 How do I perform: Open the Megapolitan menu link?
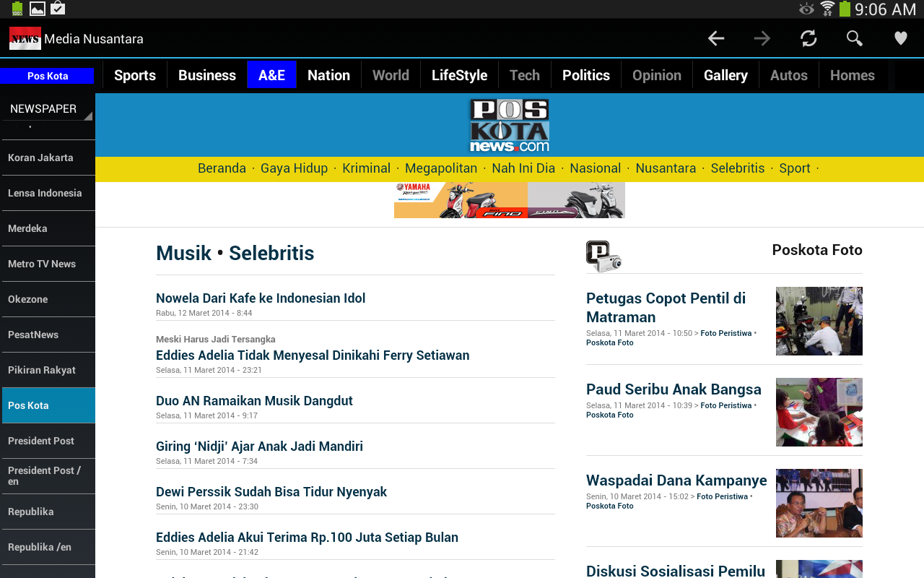(x=441, y=168)
